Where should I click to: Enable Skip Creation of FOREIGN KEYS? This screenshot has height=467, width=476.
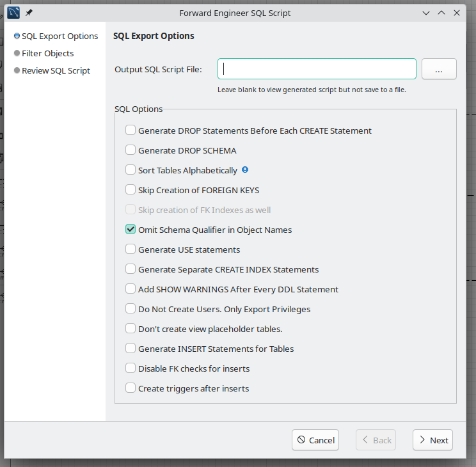click(x=131, y=190)
